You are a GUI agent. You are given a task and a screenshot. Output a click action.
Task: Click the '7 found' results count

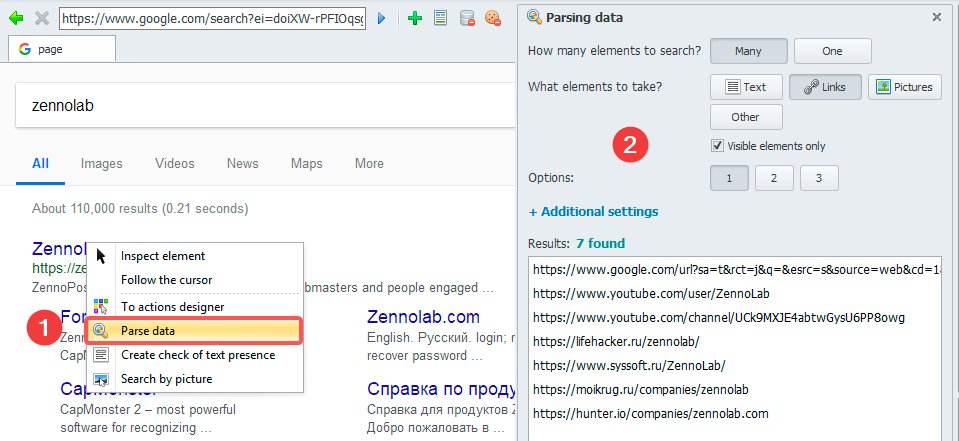[x=600, y=243]
